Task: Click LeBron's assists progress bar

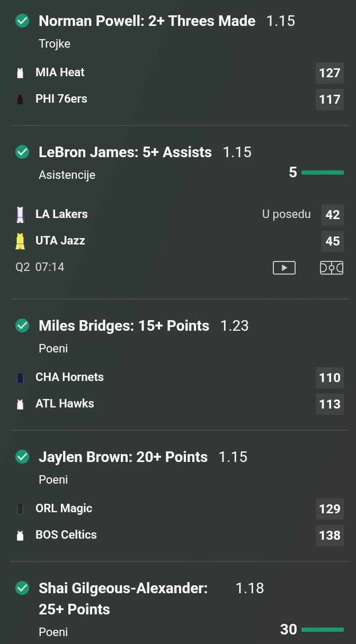Action: (x=322, y=173)
